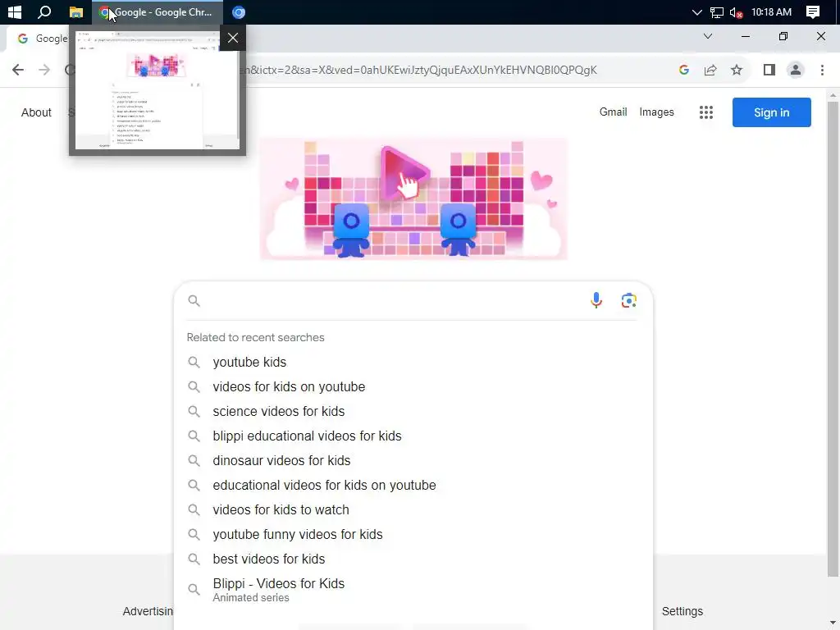Open the Google apps grid
Screen dimensions: 840x630
tap(706, 112)
